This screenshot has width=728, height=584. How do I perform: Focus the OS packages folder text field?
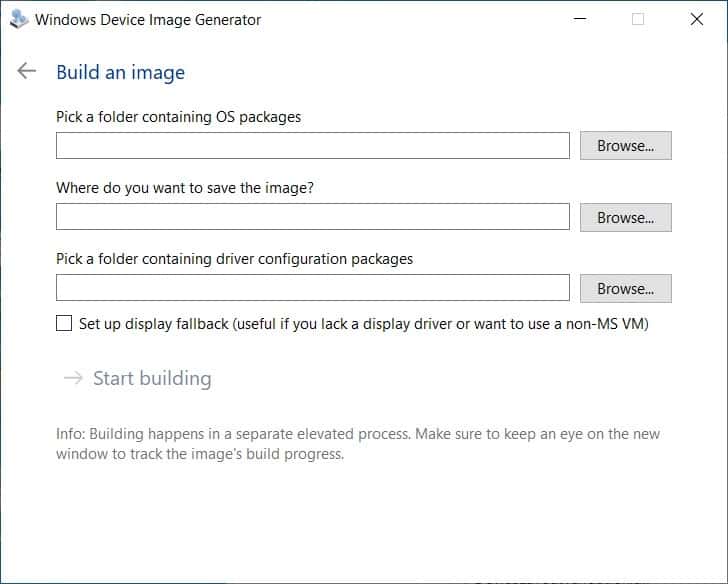tap(312, 146)
